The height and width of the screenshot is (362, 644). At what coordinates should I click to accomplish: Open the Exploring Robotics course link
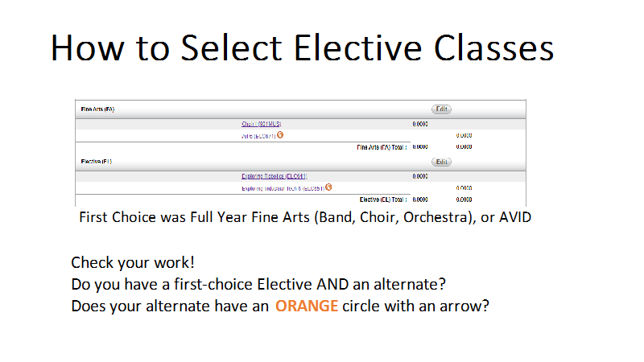(x=274, y=176)
